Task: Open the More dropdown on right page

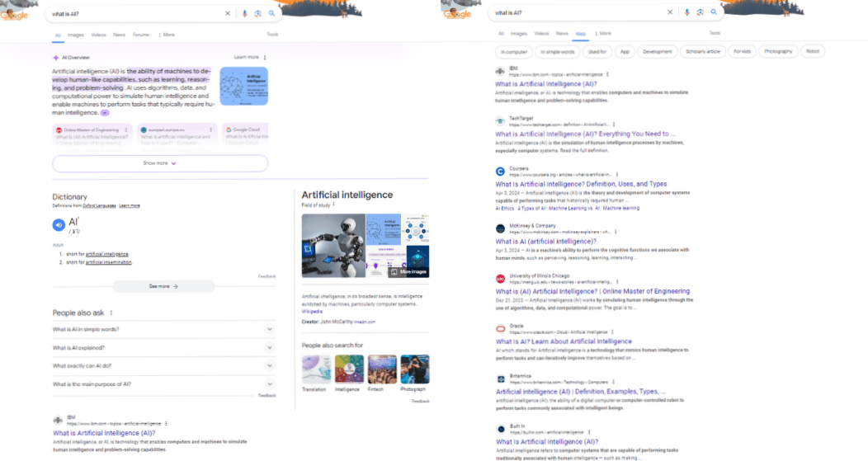Action: click(x=603, y=33)
